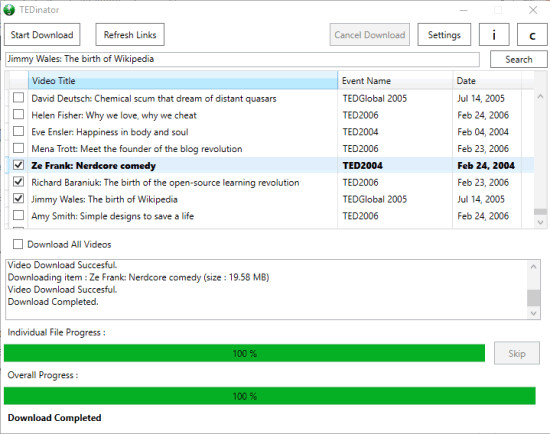Viewport: 550px width, 434px height.
Task: Click the 'c' button next to info
Action: coord(532,35)
